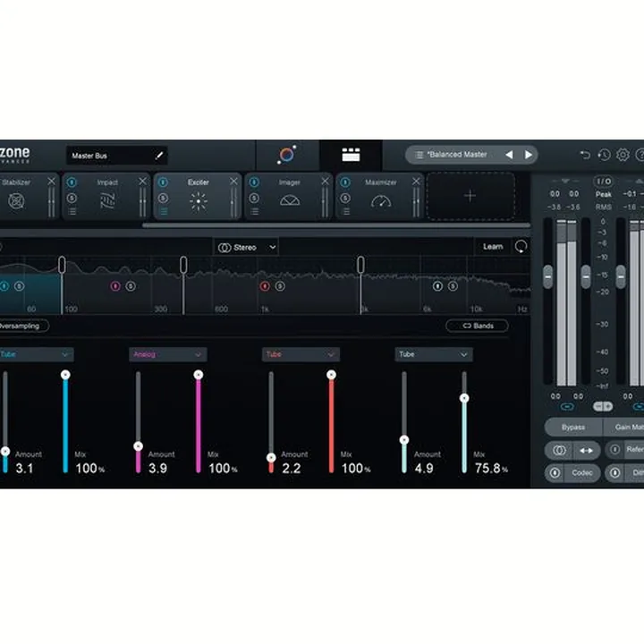The image size is (644, 644).
Task: Go to next preset arrow
Action: 529,155
